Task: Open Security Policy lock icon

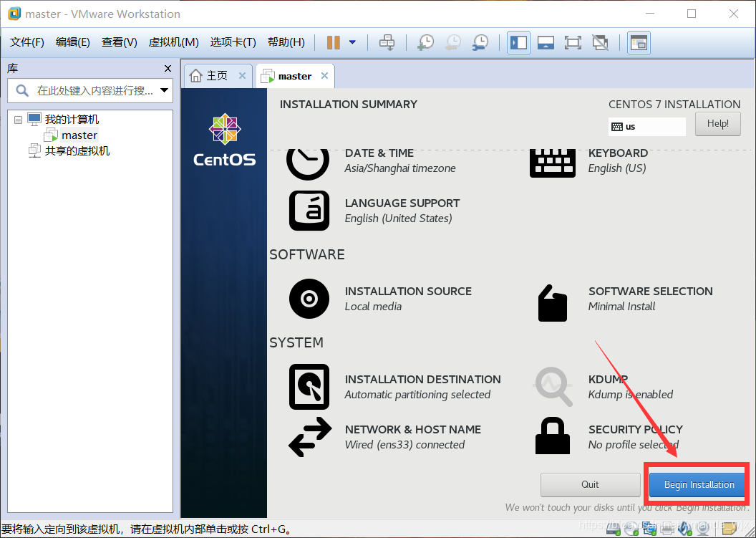Action: pos(553,436)
